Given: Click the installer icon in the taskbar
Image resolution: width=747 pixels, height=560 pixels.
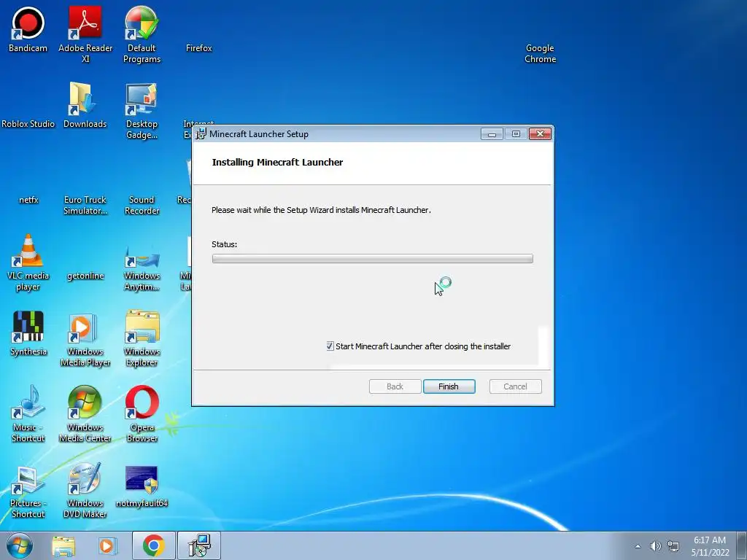Looking at the screenshot, I should 199,545.
